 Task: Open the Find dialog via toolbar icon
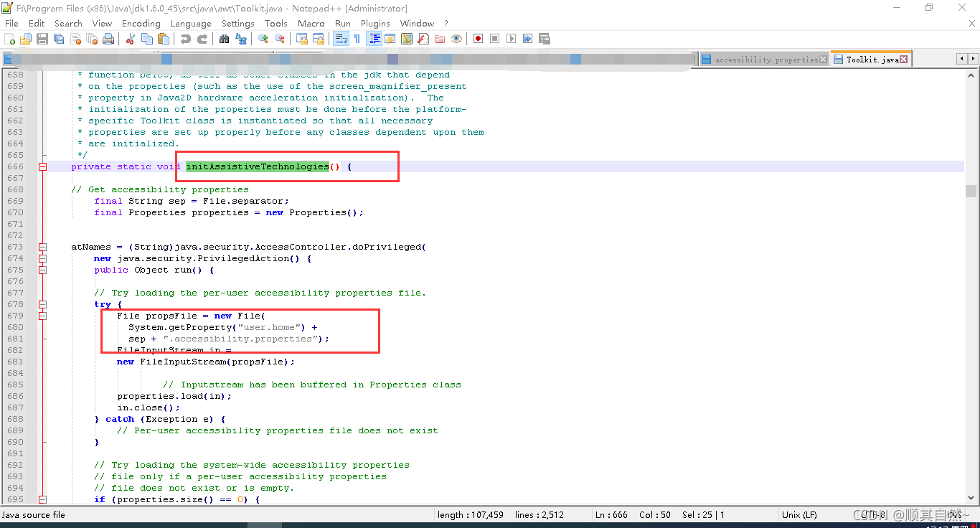pos(224,38)
